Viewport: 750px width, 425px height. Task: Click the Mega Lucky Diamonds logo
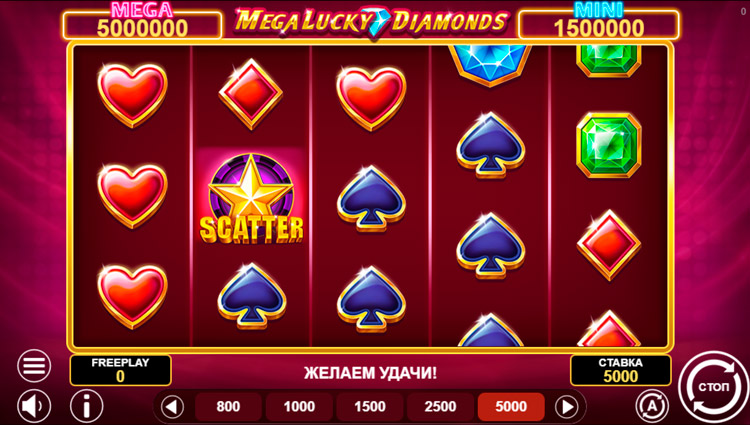[x=371, y=22]
